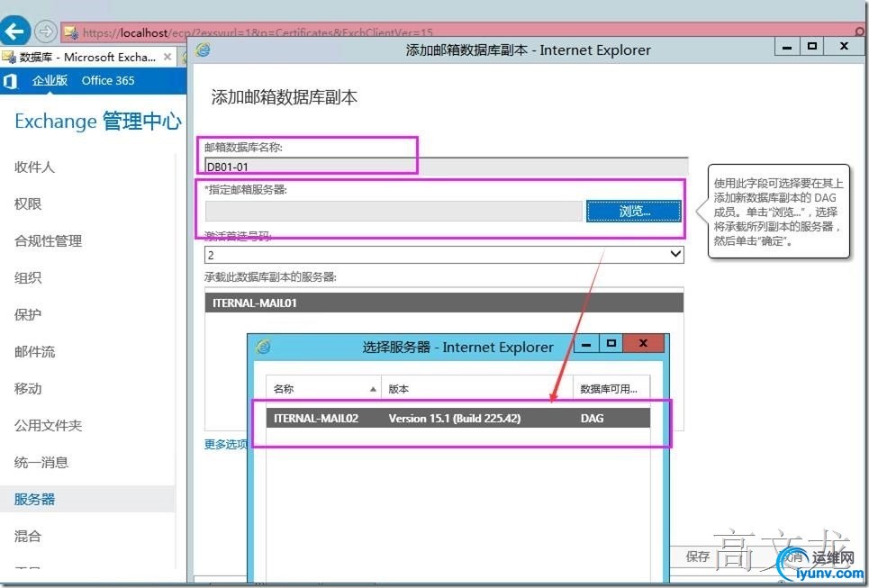Open 保护 in the left navigation

tap(28, 315)
